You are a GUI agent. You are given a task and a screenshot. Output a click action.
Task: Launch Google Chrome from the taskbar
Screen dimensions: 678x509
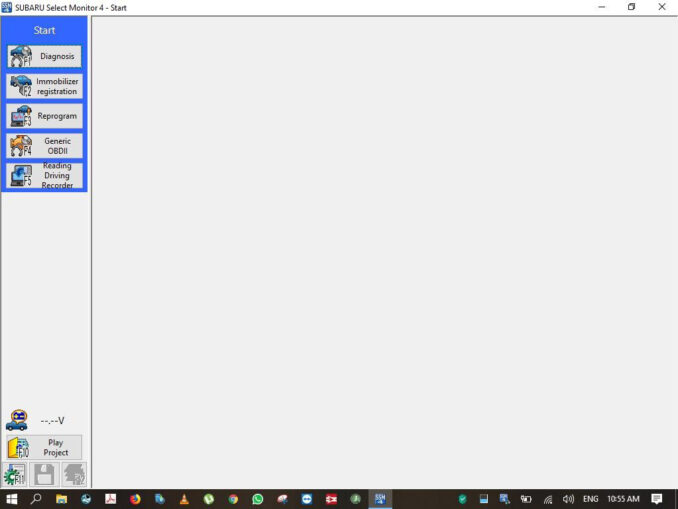(233, 498)
